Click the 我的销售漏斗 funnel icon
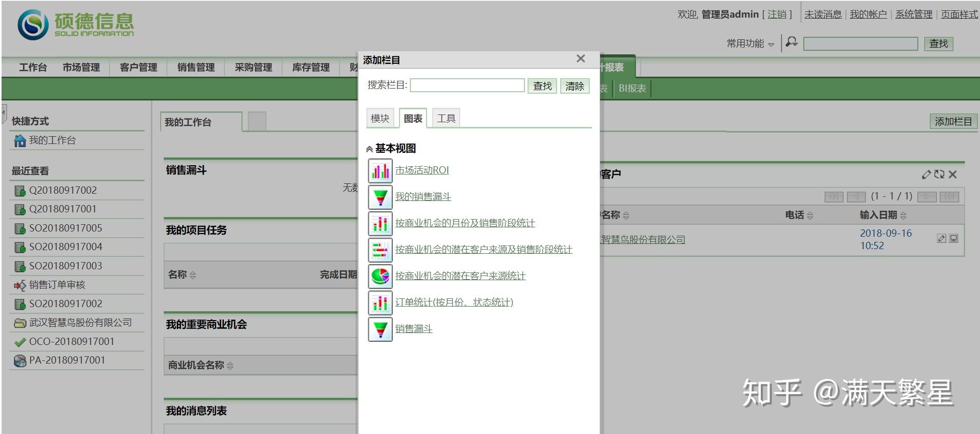Screen dimensions: 980x434 380,197
